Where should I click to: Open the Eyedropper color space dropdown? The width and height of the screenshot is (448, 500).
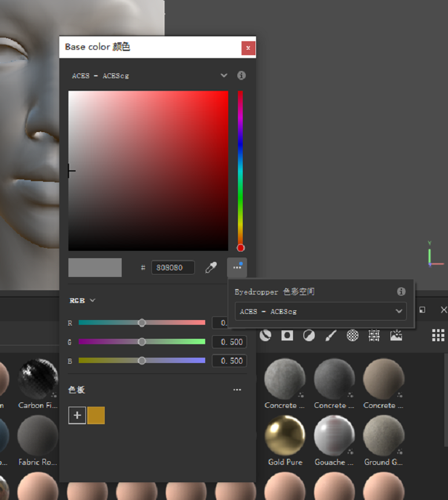coord(320,312)
